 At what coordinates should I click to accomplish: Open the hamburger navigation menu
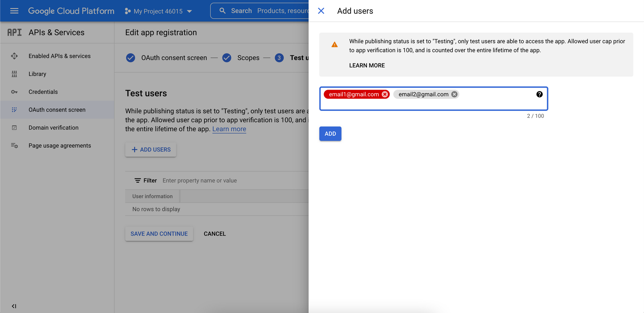[x=14, y=11]
